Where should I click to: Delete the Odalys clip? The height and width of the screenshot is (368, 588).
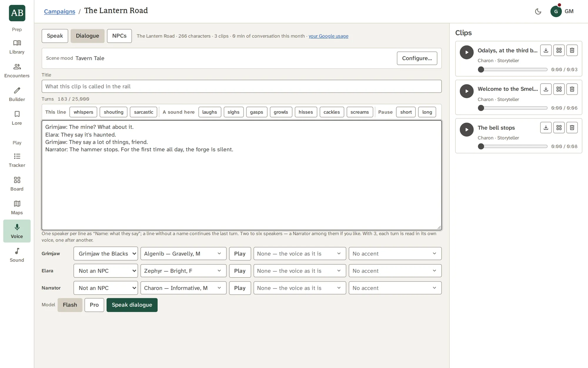[572, 50]
